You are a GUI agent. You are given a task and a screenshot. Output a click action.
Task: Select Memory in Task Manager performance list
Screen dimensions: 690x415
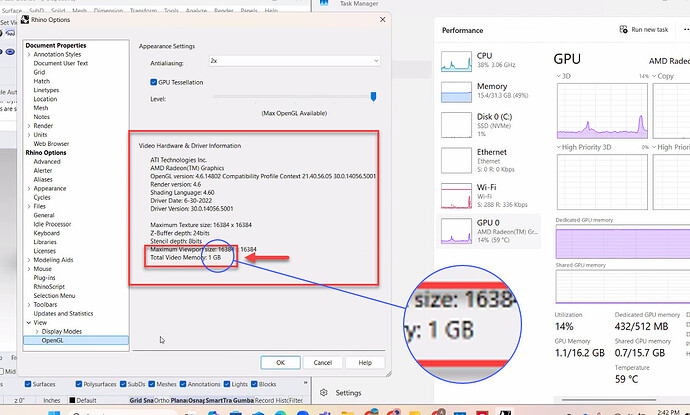click(x=488, y=91)
